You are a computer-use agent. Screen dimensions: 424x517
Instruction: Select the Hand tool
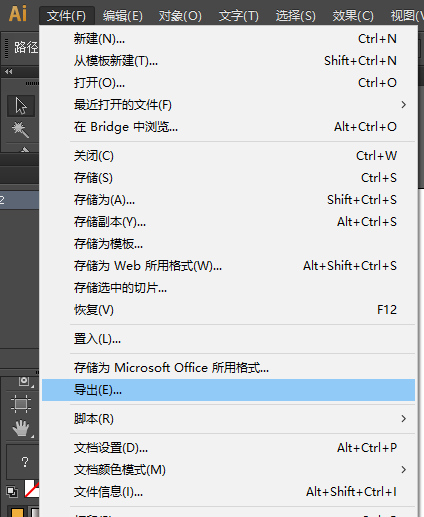click(x=21, y=428)
